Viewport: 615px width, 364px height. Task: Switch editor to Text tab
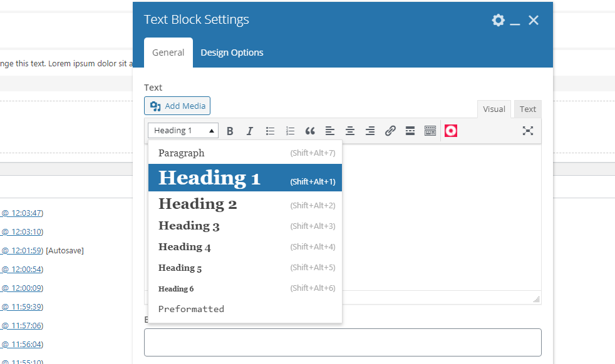(x=527, y=109)
